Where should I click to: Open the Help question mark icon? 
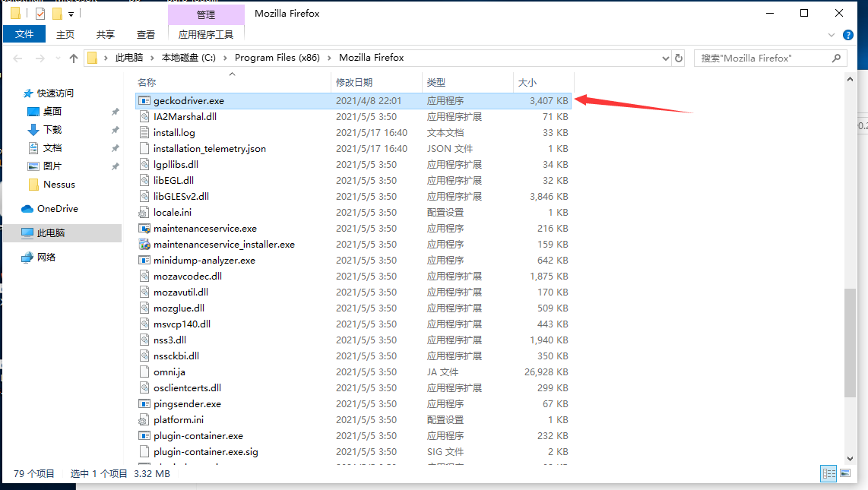tap(848, 34)
